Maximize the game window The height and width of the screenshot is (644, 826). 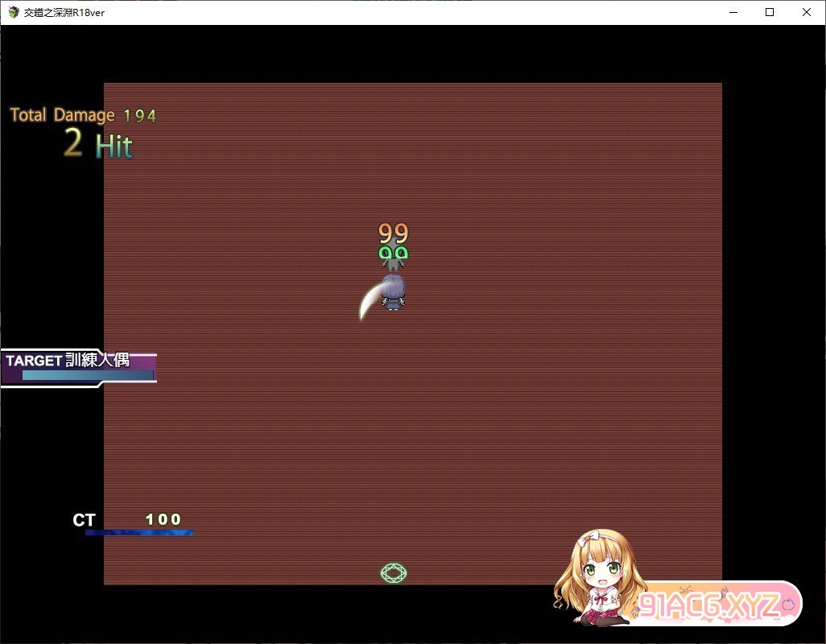770,12
